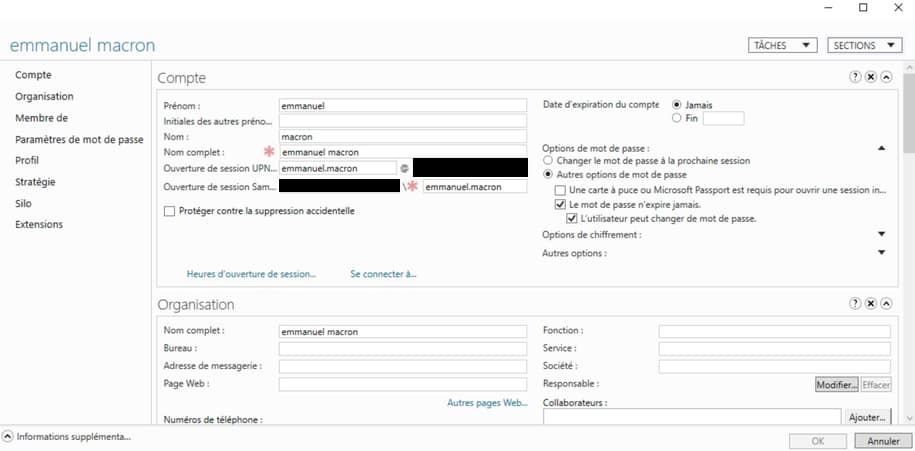Open the Heures d'ouverture de session link
The width and height of the screenshot is (915, 451).
coord(251,273)
